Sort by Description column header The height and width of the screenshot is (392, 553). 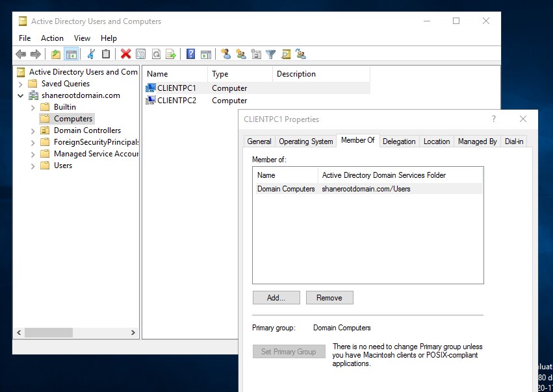pyautogui.click(x=321, y=74)
